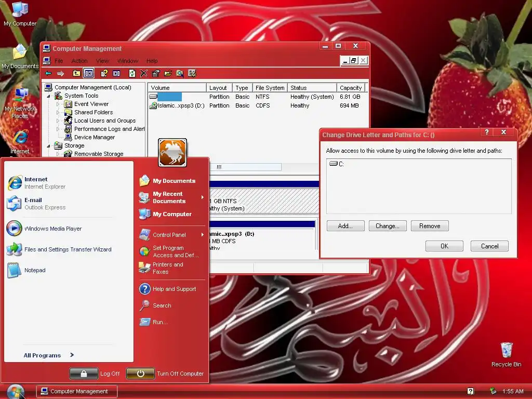Click the Properties toolbar icon next to Delete
532x399 pixels.
click(x=156, y=73)
